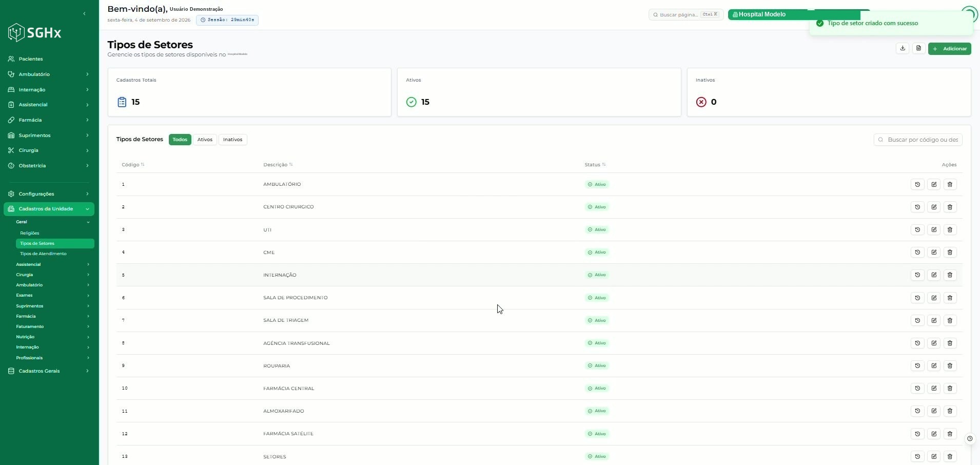Click the Cadastros Totais card
980x465 pixels.
pos(249,92)
